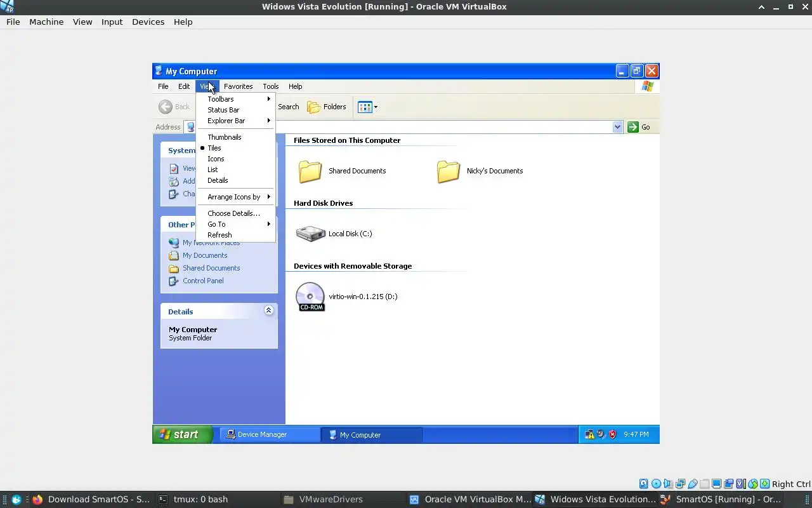Screen dimensions: 812x508
Task: Open VirtualBox Machine menu
Action: point(46,22)
